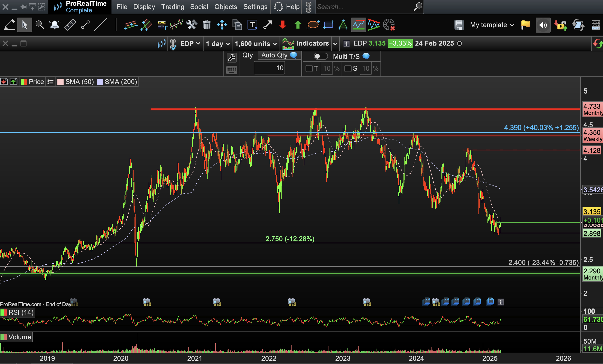
Task: Click the Fibonacci levels tool
Action: [162, 25]
